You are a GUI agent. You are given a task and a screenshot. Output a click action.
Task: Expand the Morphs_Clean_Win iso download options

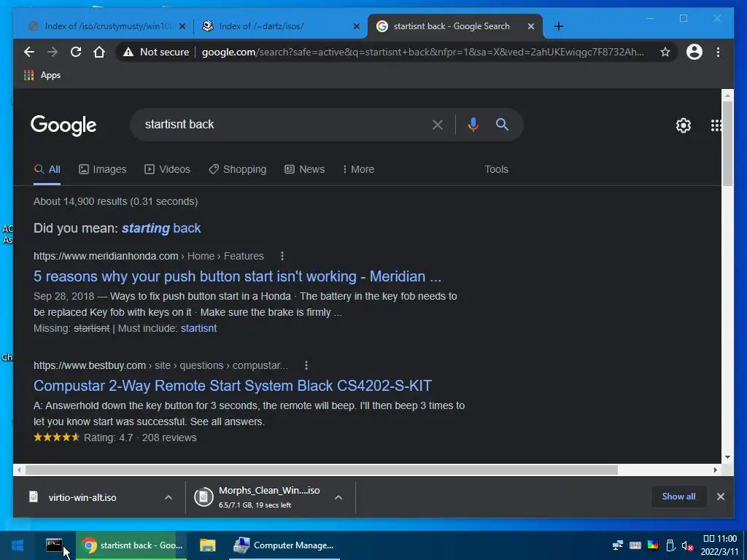pos(338,497)
